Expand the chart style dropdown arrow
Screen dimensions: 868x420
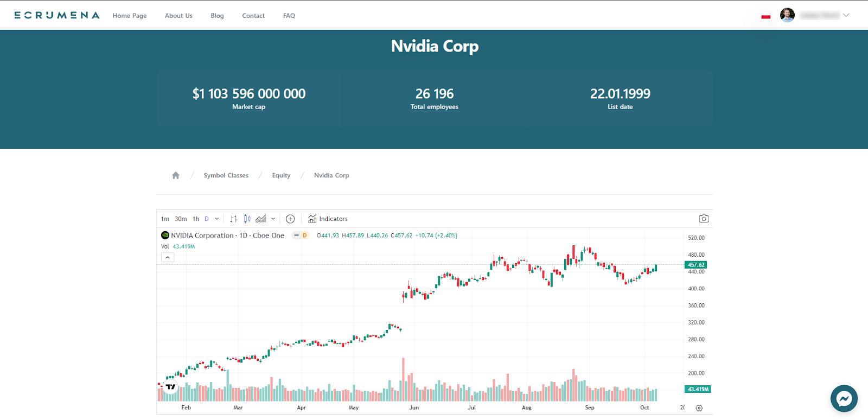click(x=273, y=219)
